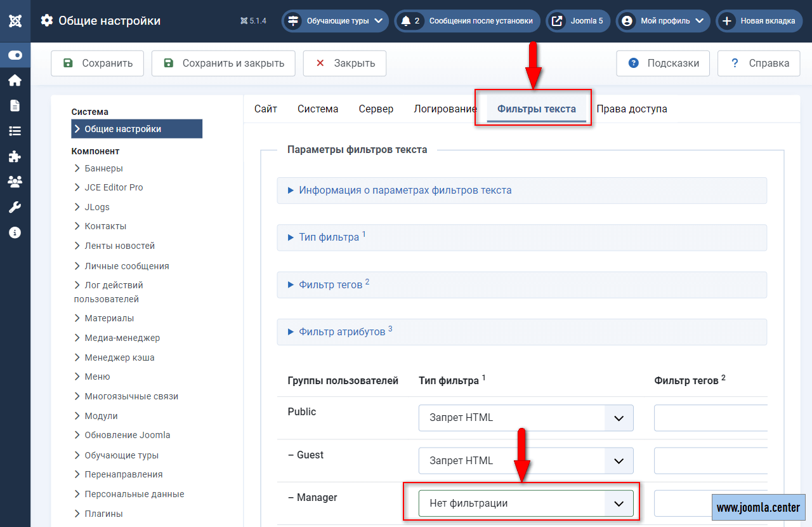Open the Home dashboard icon
The height and width of the screenshot is (527, 812).
point(15,81)
